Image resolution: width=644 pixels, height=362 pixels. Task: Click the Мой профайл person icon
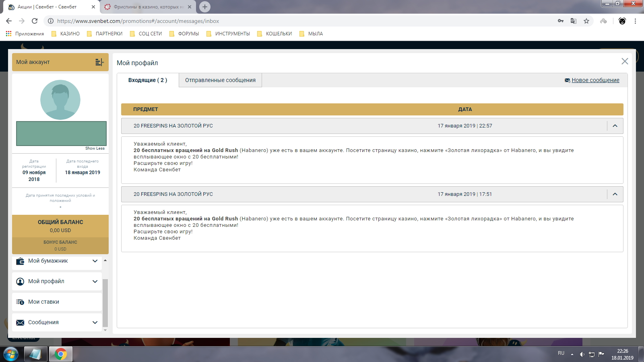20,282
